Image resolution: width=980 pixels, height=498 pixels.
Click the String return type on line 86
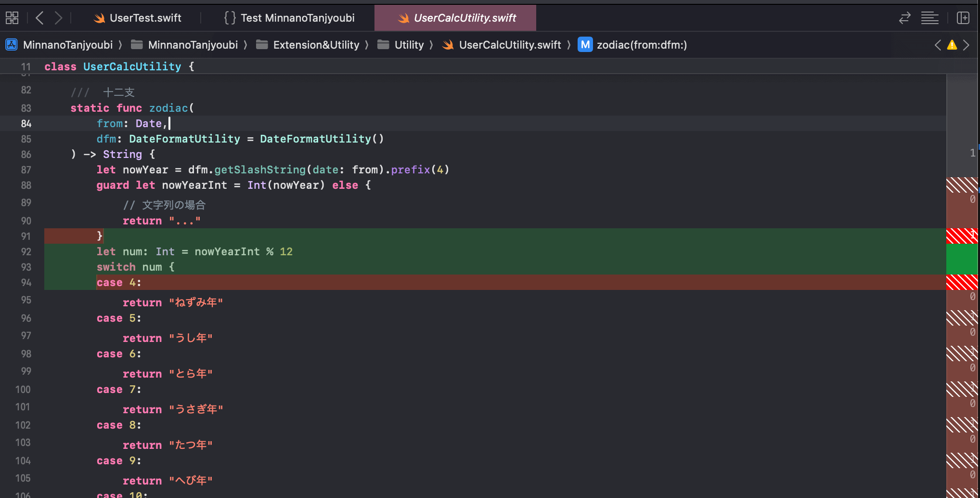pyautogui.click(x=122, y=154)
